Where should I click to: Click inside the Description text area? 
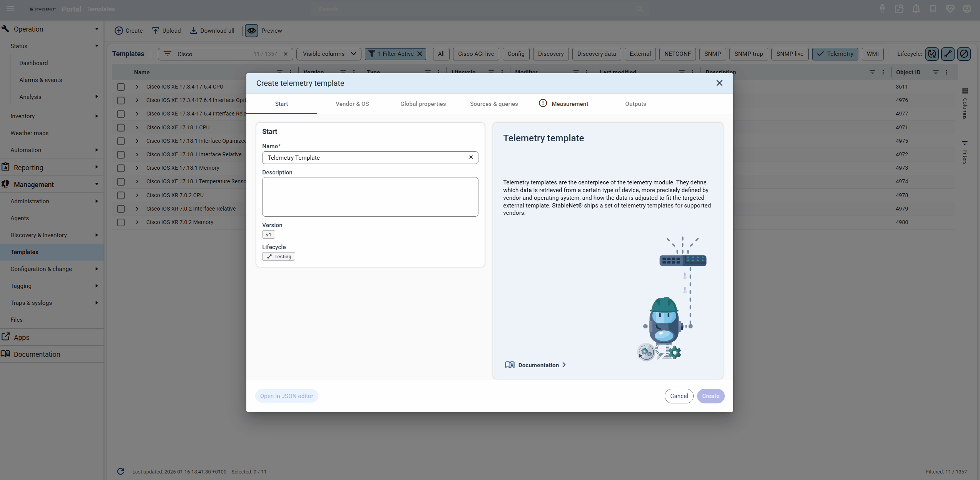[x=370, y=197]
